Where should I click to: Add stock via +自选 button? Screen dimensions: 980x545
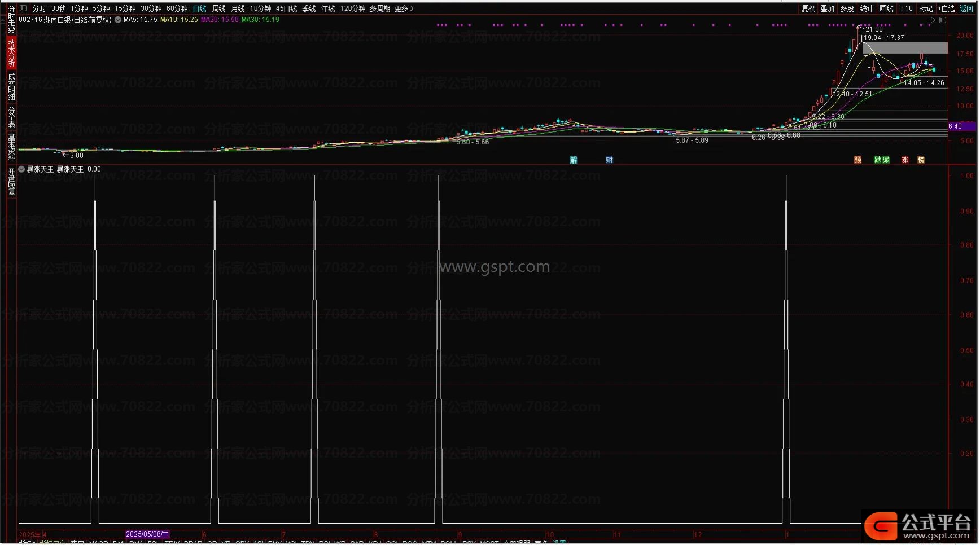pos(946,8)
